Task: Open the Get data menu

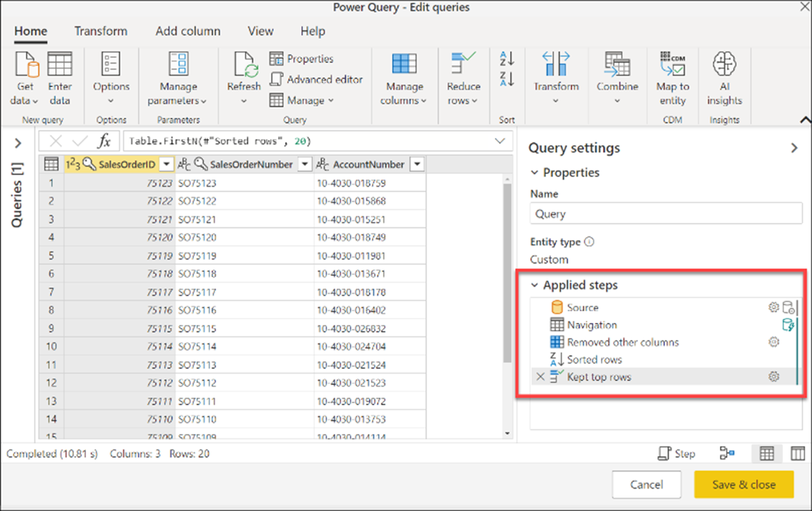Action: point(25,79)
